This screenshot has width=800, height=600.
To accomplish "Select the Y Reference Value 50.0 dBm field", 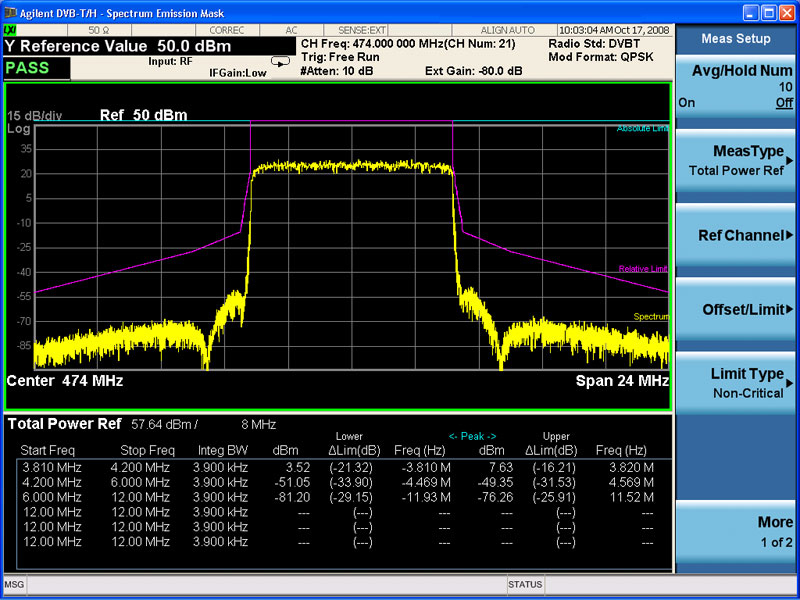I will point(118,46).
